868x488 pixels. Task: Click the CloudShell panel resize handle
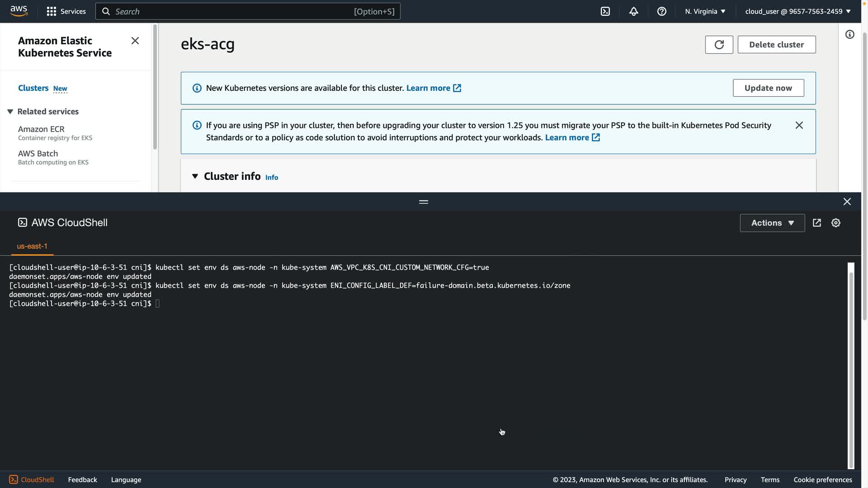424,202
